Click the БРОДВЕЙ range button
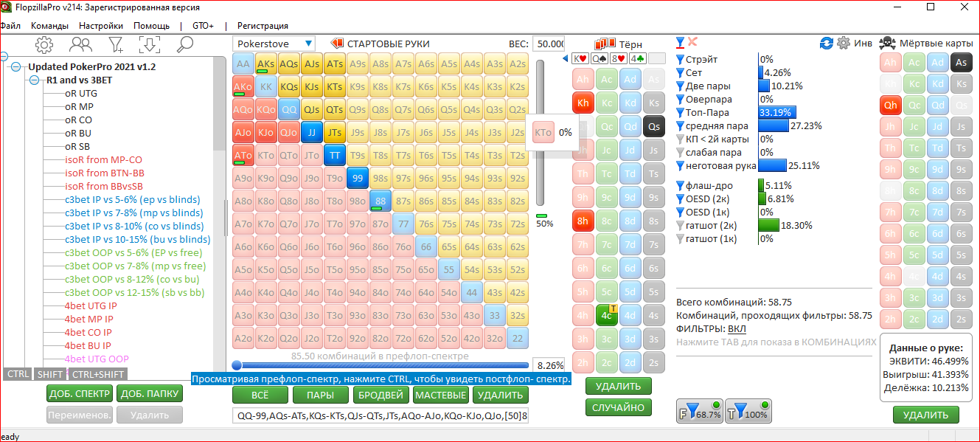 click(x=380, y=396)
